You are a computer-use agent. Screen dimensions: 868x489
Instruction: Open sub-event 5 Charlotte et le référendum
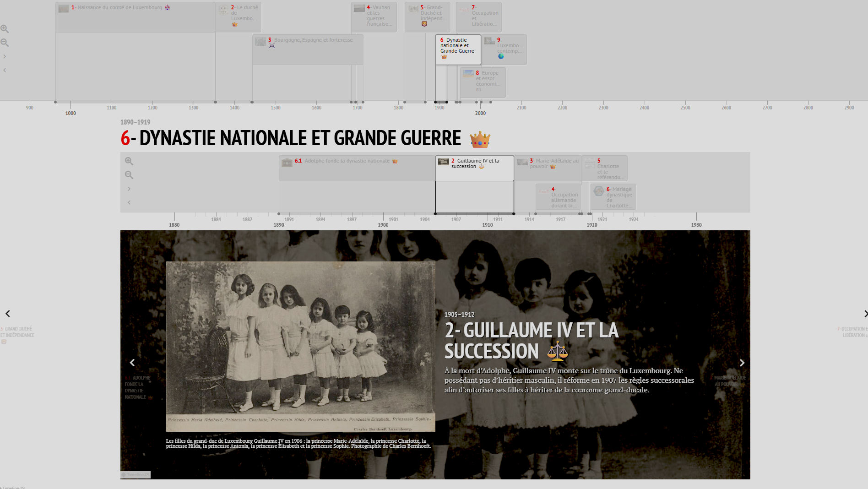(x=605, y=168)
